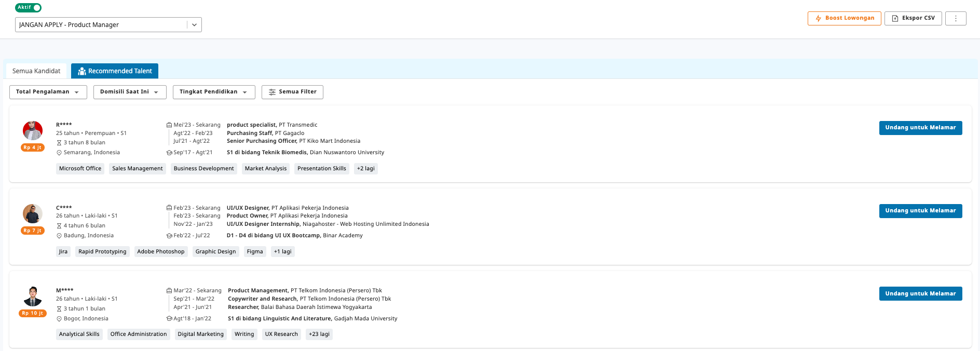Click Dian Nuswantoro University education entry

coord(306,153)
